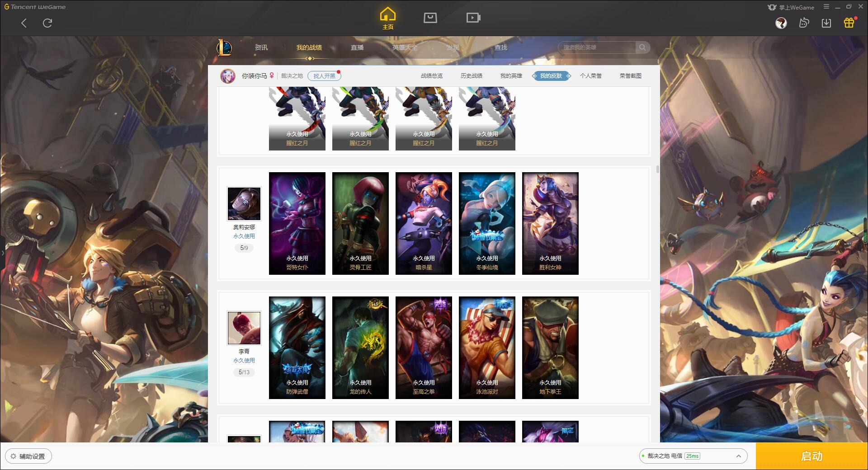868x470 pixels.
Task: Click the 5/9 skin count badge
Action: click(x=244, y=248)
